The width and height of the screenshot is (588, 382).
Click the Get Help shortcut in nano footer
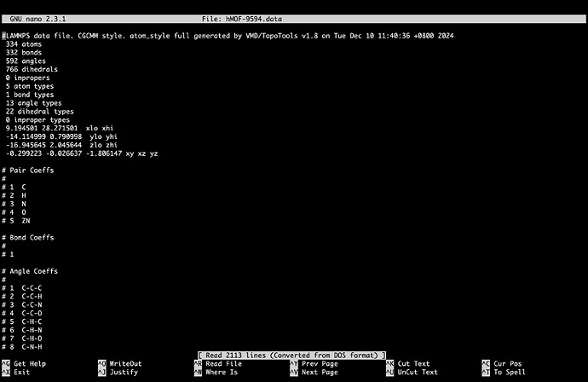(24, 363)
